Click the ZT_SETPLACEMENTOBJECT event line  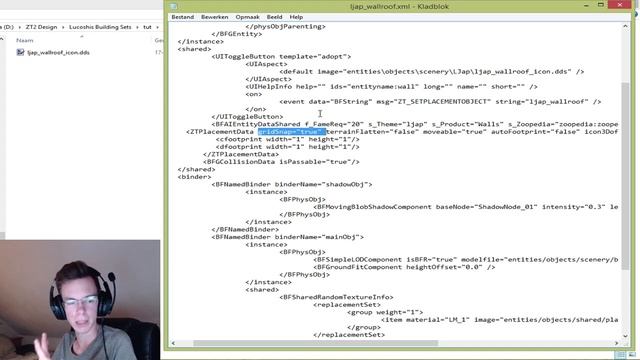[440, 102]
